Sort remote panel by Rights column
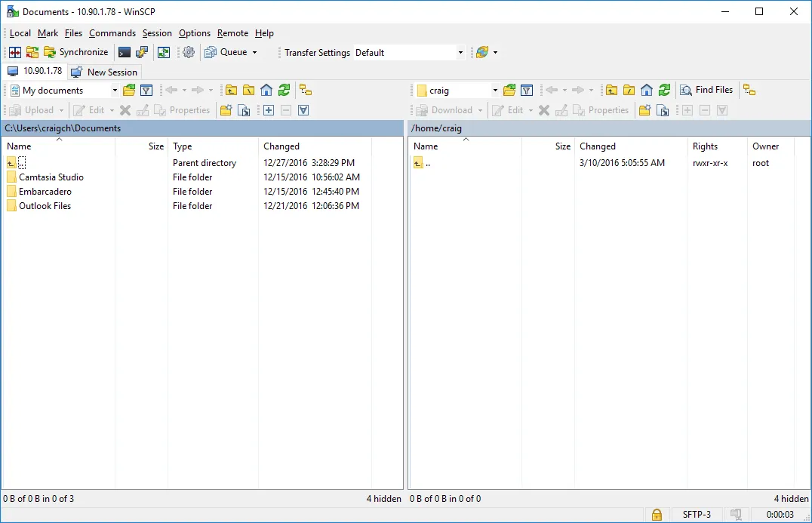This screenshot has height=523, width=812. click(717, 146)
